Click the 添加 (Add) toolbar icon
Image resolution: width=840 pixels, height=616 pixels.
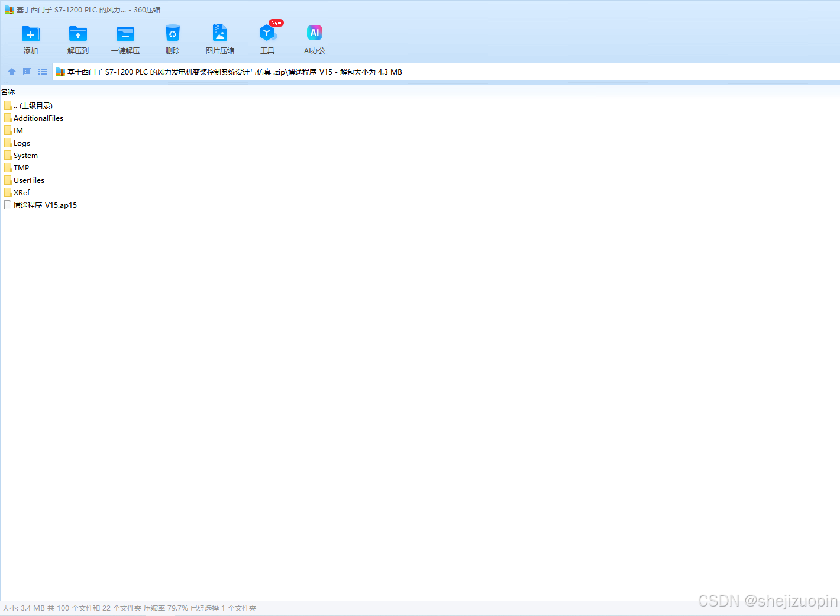31,34
